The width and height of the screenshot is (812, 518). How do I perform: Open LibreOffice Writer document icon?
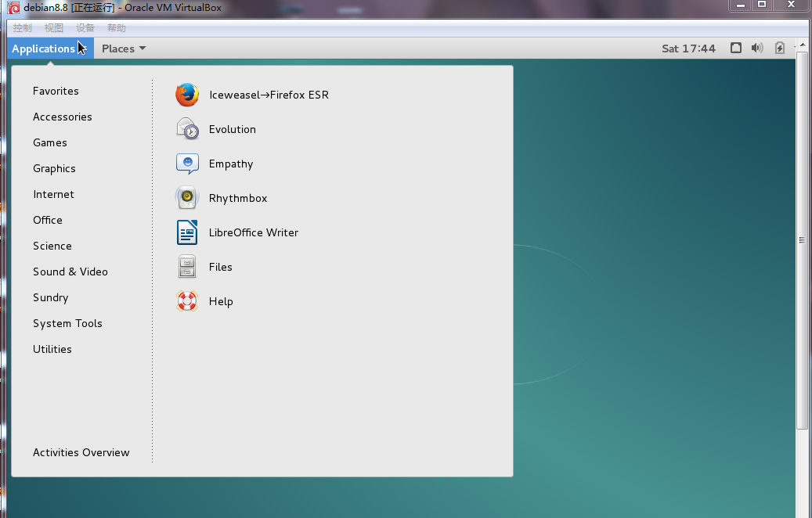pyautogui.click(x=187, y=232)
